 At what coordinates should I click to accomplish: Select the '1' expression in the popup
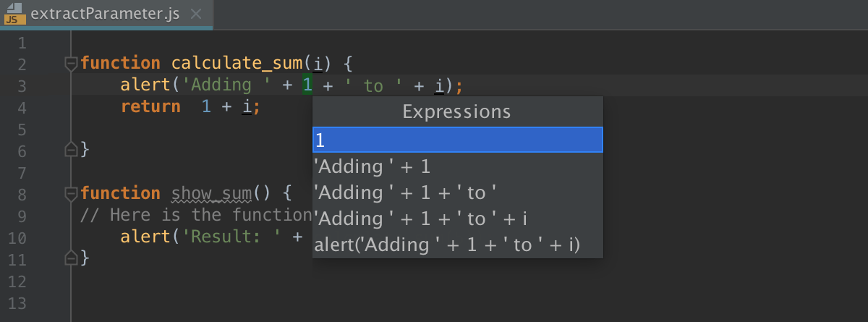click(457, 140)
